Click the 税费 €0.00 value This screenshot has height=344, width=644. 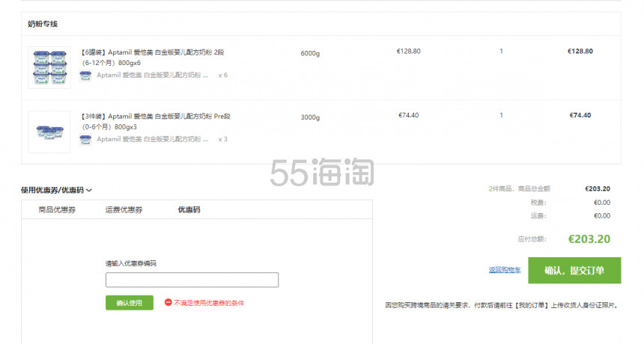pyautogui.click(x=602, y=203)
